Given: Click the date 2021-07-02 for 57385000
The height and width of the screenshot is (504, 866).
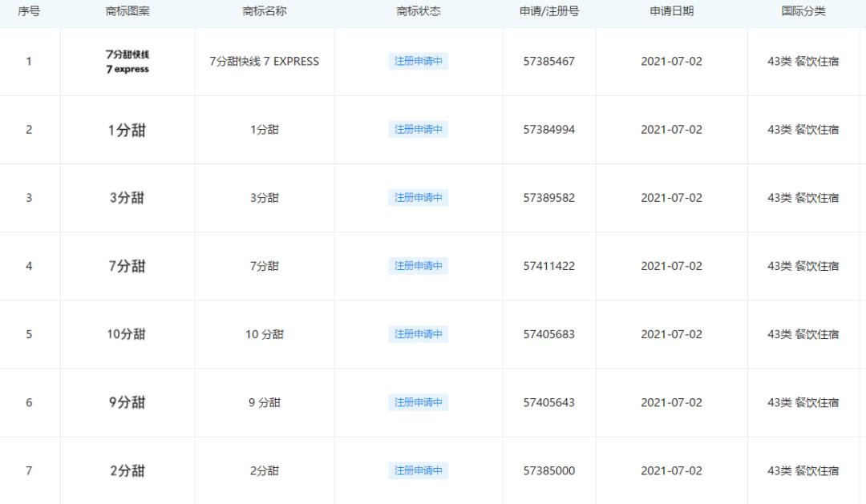Looking at the screenshot, I should pyautogui.click(x=672, y=471).
